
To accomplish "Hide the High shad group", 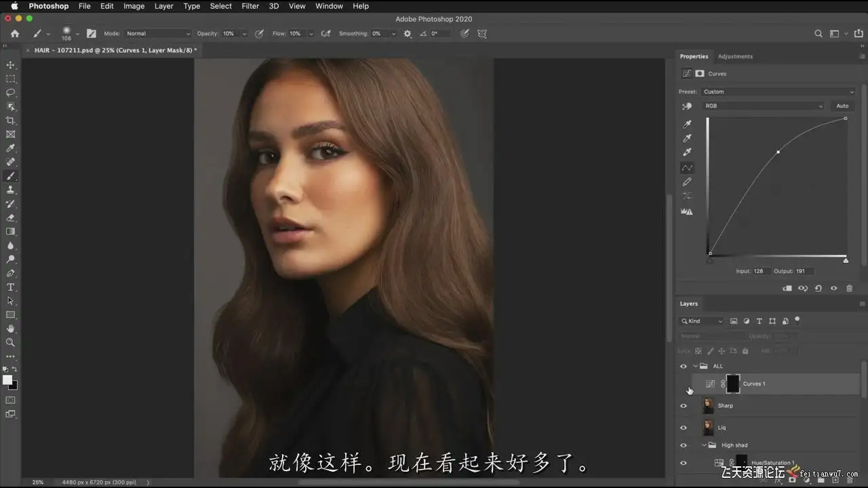I will tap(684, 445).
